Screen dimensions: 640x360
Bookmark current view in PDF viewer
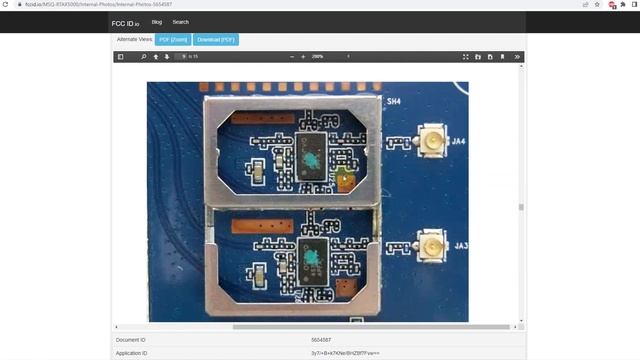click(x=502, y=57)
